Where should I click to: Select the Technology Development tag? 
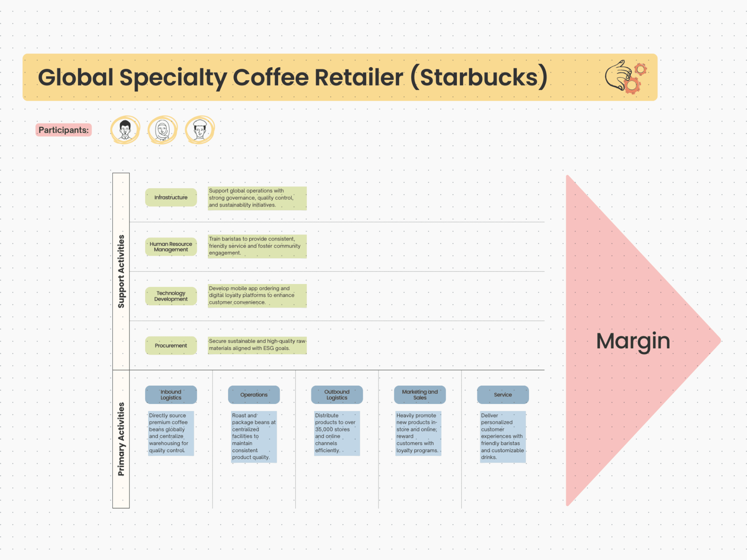tap(171, 296)
